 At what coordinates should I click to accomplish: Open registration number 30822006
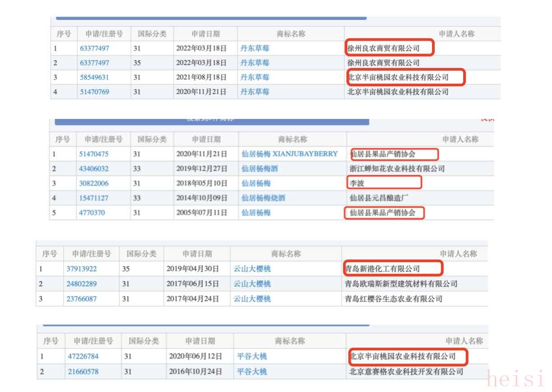[94, 183]
